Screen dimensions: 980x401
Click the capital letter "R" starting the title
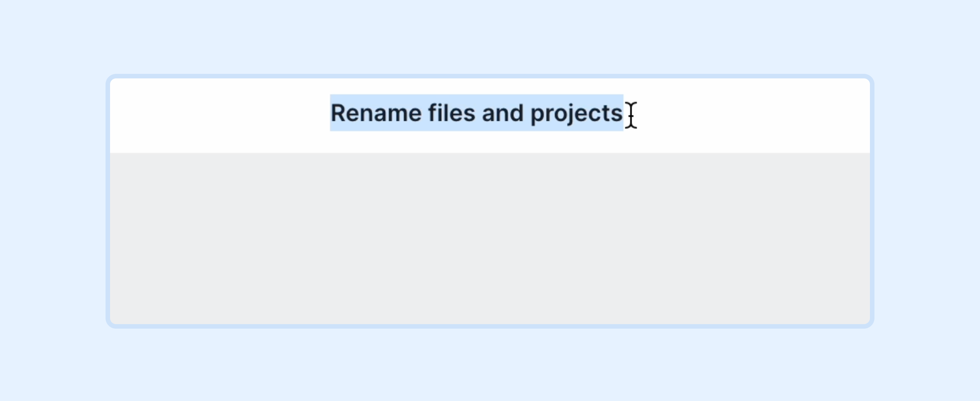point(338,113)
